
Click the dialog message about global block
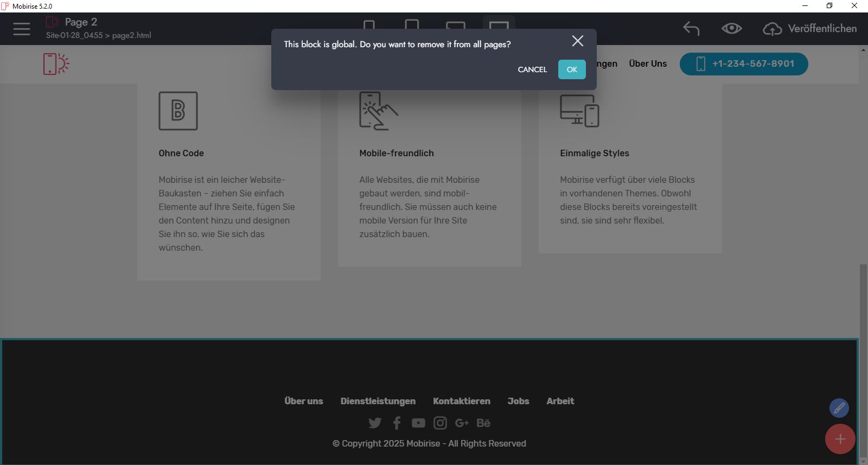tap(397, 44)
